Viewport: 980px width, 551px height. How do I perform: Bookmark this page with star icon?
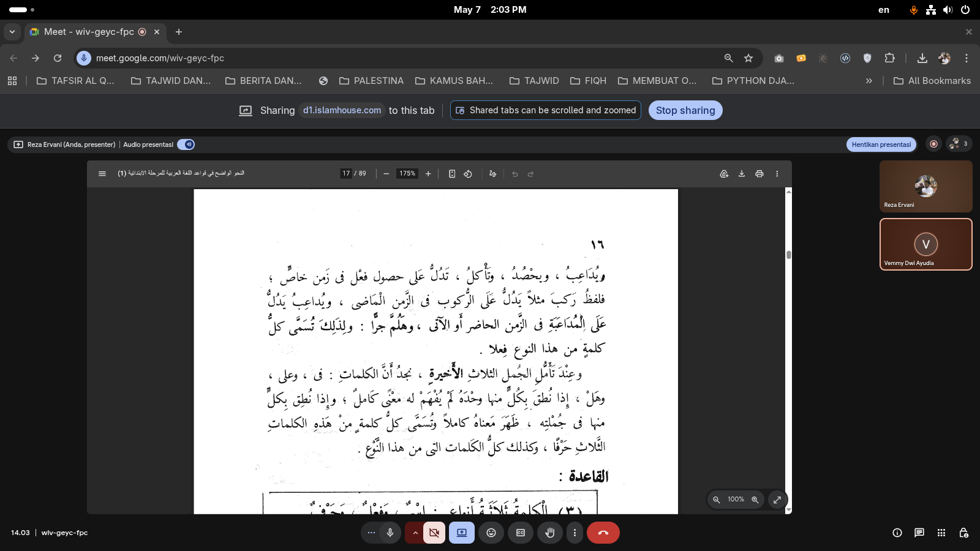(x=748, y=58)
